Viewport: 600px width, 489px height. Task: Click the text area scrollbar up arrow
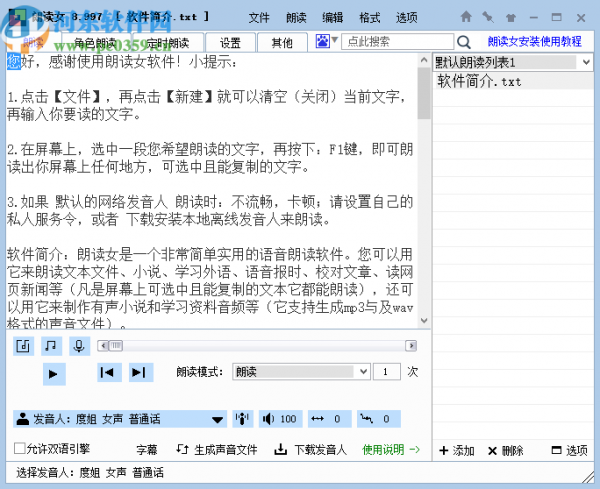coord(424,60)
